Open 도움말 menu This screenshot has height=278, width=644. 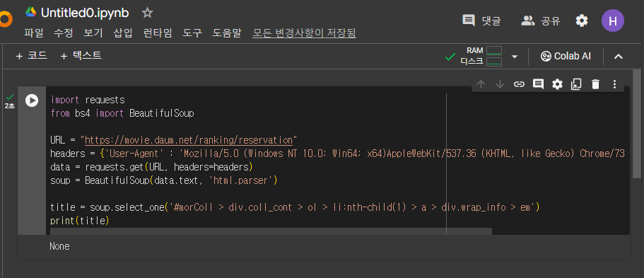(x=227, y=33)
